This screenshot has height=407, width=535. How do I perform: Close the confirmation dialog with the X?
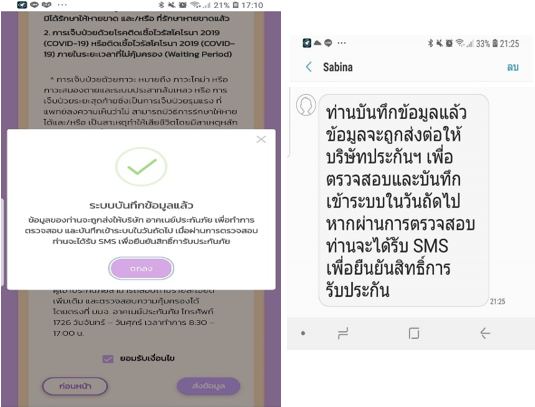coord(261,139)
